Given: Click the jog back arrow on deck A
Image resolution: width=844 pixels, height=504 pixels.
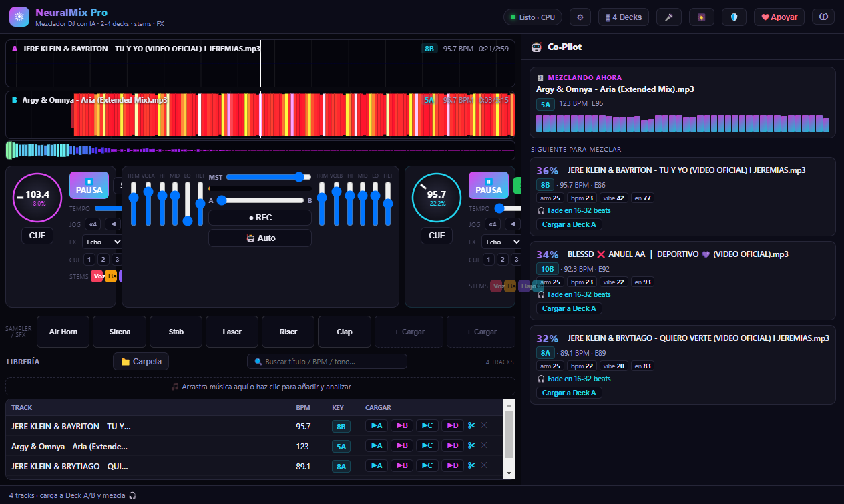Looking at the screenshot, I should click(112, 224).
